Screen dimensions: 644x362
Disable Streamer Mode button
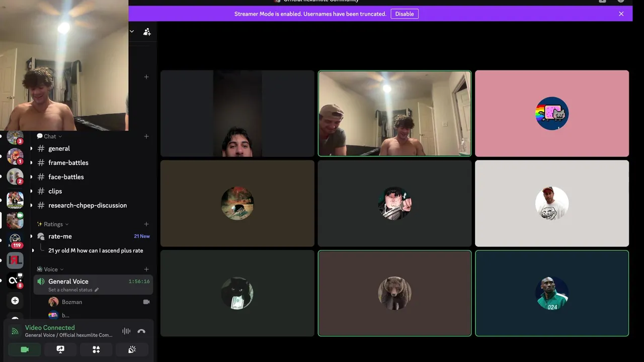pyautogui.click(x=405, y=14)
